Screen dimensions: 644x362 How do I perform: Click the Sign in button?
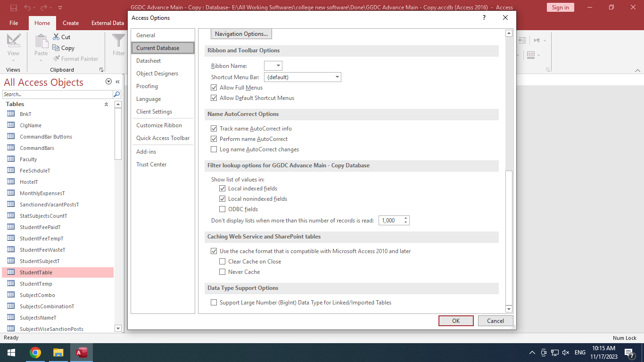tap(560, 8)
